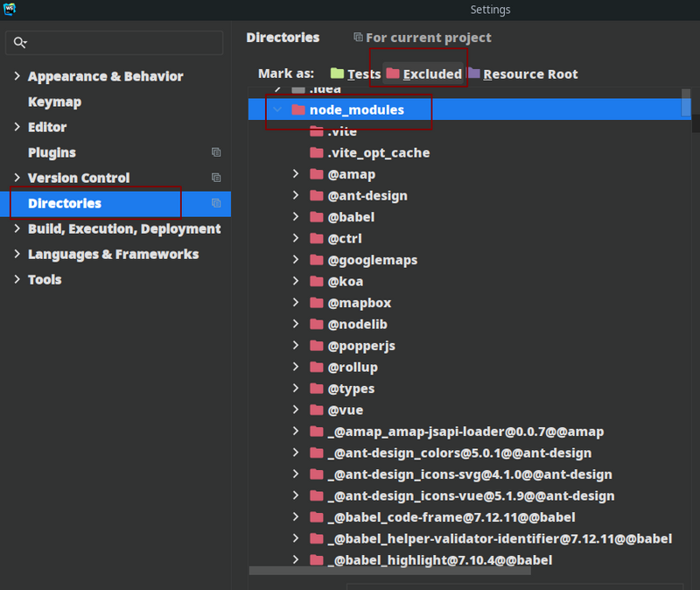Click the @rollup folder icon

coord(317,367)
